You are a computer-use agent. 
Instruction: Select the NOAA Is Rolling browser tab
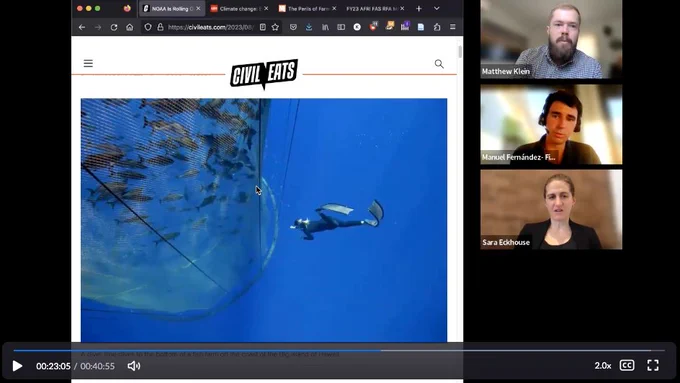click(x=172, y=8)
